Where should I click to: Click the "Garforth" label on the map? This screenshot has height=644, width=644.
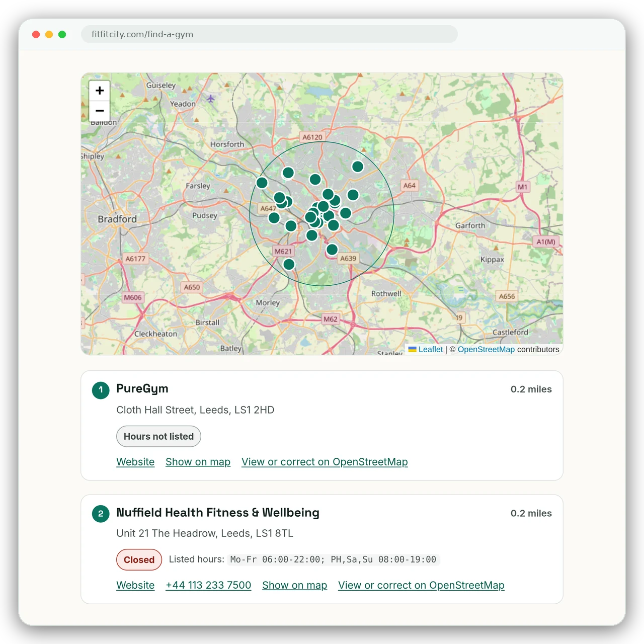click(470, 225)
